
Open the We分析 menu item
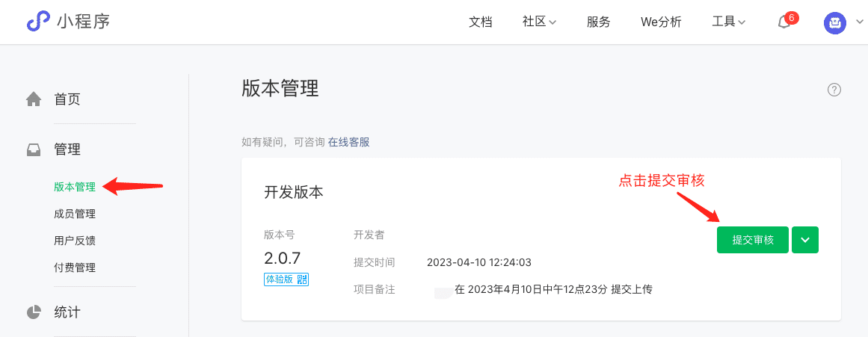(661, 22)
